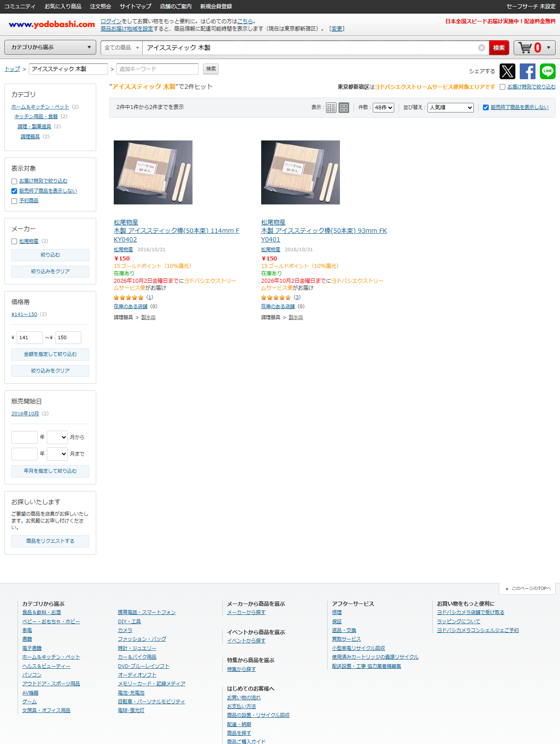
Task: Open 注文照会 in top menu
Action: point(101,7)
